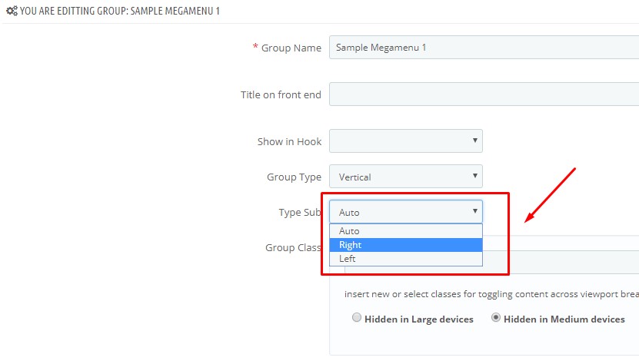Open the Group Type dropdown showing Vertical
Viewport: 639px width, 364px height.
pyautogui.click(x=406, y=177)
